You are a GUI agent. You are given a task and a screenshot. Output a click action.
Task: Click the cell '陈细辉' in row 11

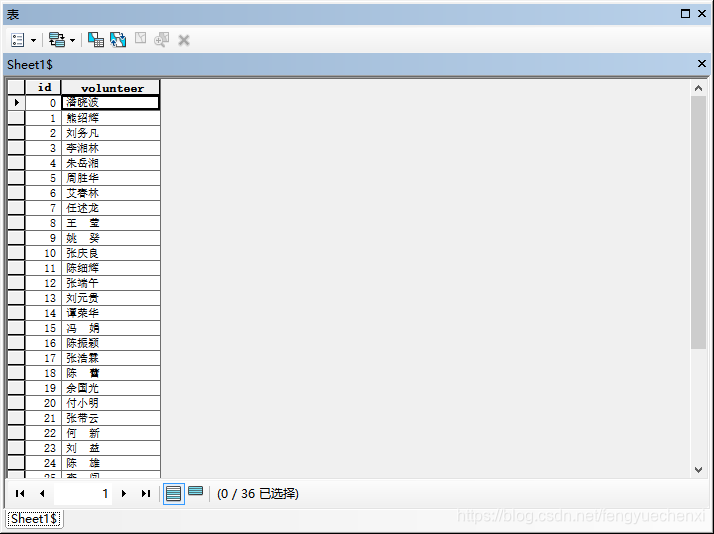(x=111, y=268)
